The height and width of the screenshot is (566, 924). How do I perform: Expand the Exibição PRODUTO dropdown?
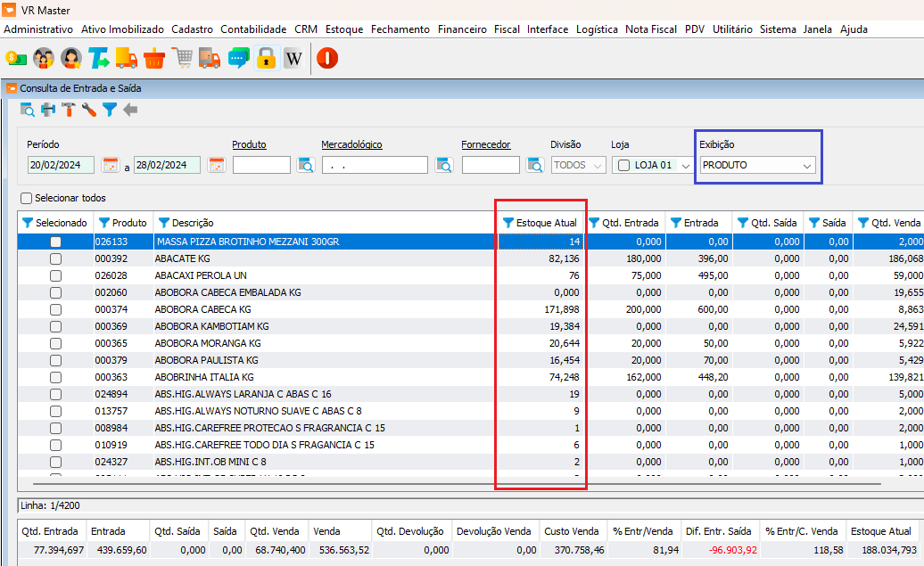[807, 166]
